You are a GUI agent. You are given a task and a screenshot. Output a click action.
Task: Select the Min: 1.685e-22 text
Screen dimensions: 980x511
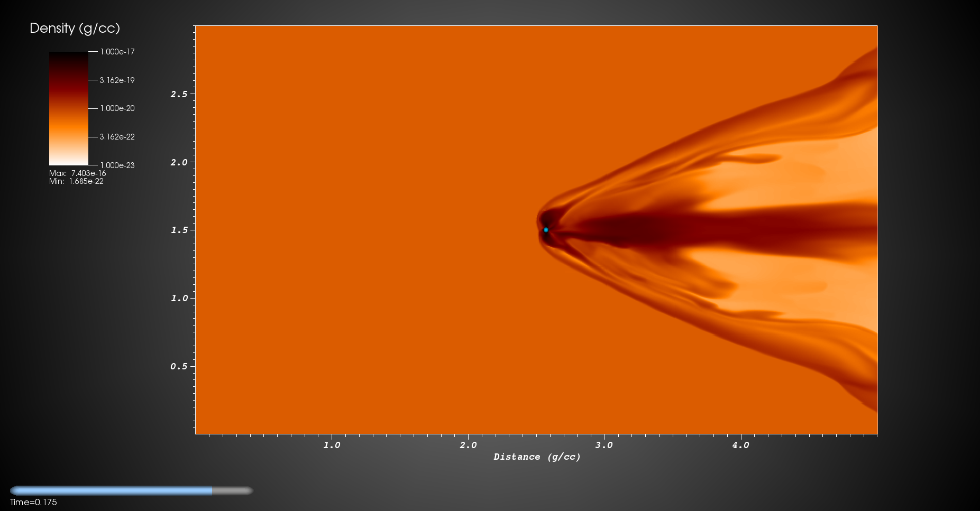(76, 181)
